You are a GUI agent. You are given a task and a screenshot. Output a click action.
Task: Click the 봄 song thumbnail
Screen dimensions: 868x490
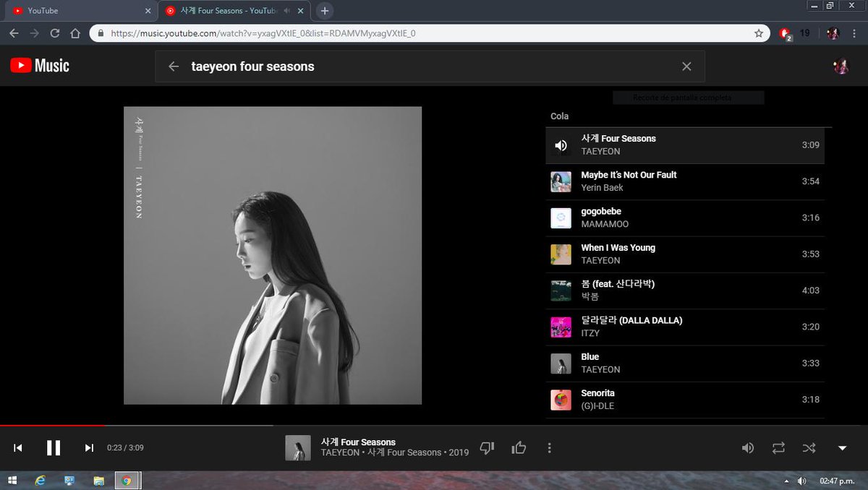tap(561, 291)
